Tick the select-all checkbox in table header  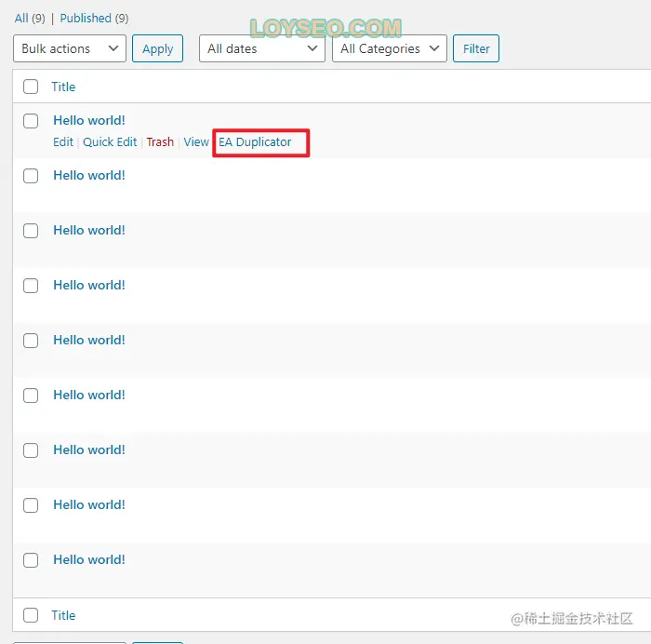[31, 87]
